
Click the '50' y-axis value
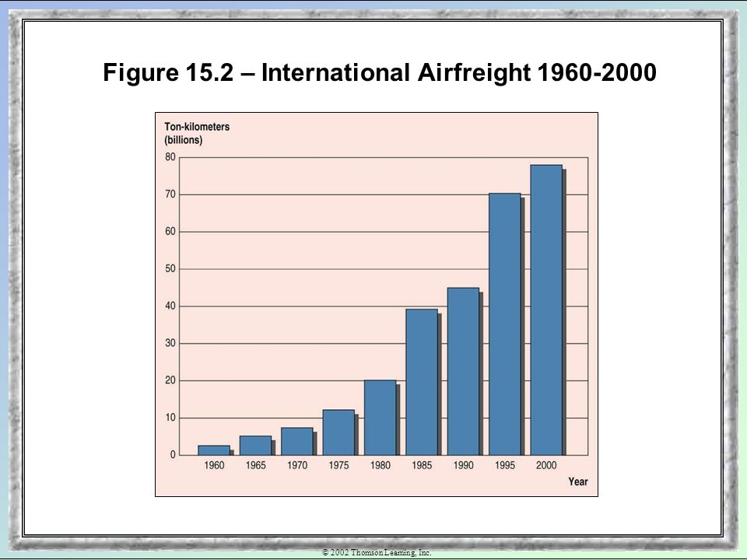point(170,268)
